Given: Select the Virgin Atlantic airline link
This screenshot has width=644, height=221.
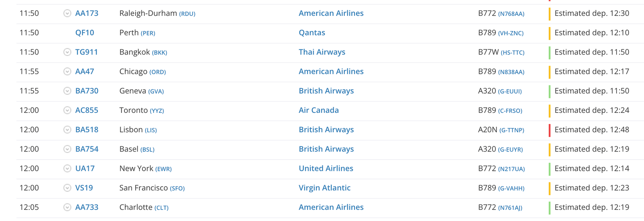Looking at the screenshot, I should click(325, 188).
